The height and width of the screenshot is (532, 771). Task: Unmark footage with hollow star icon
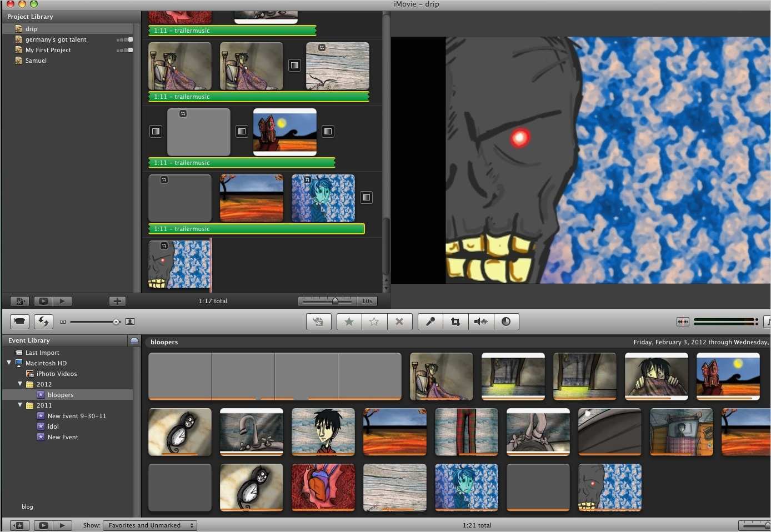[374, 321]
